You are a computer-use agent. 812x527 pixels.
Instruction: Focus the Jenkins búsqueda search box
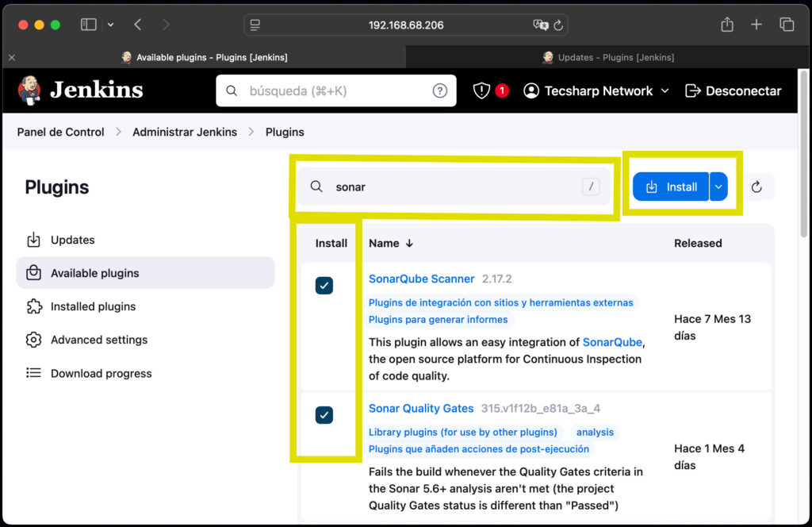[336, 90]
